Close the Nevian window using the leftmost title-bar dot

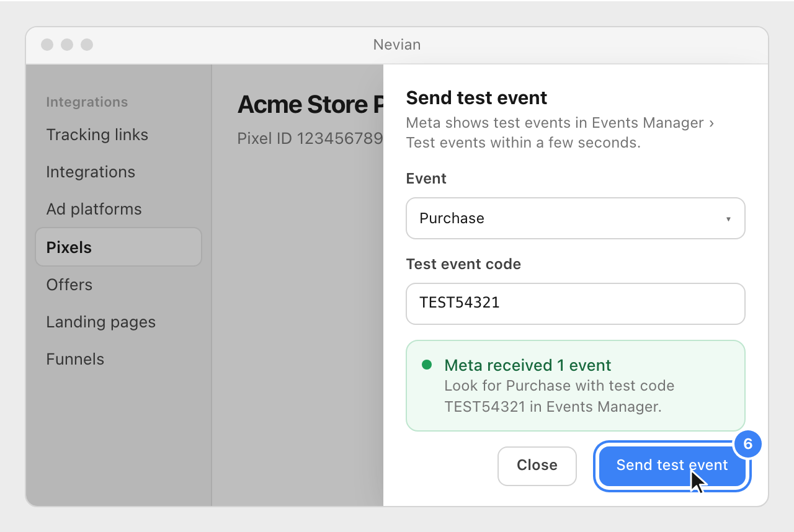pos(47,45)
